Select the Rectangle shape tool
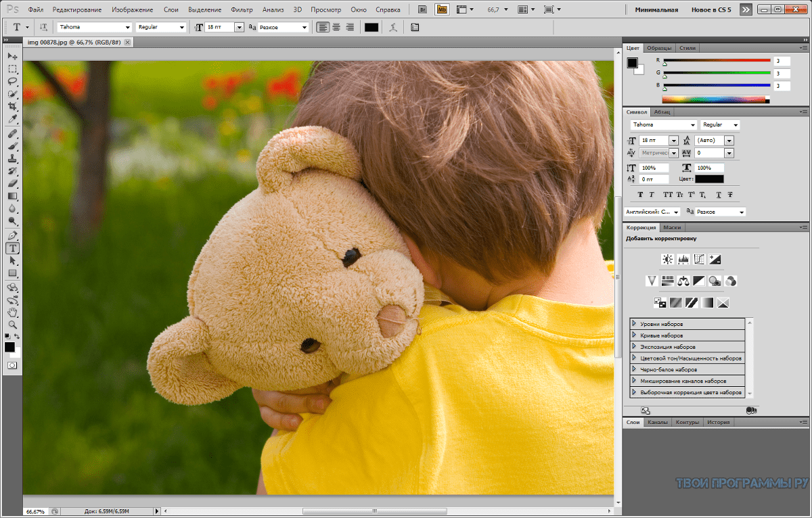Viewport: 812px width, 518px height. (12, 273)
